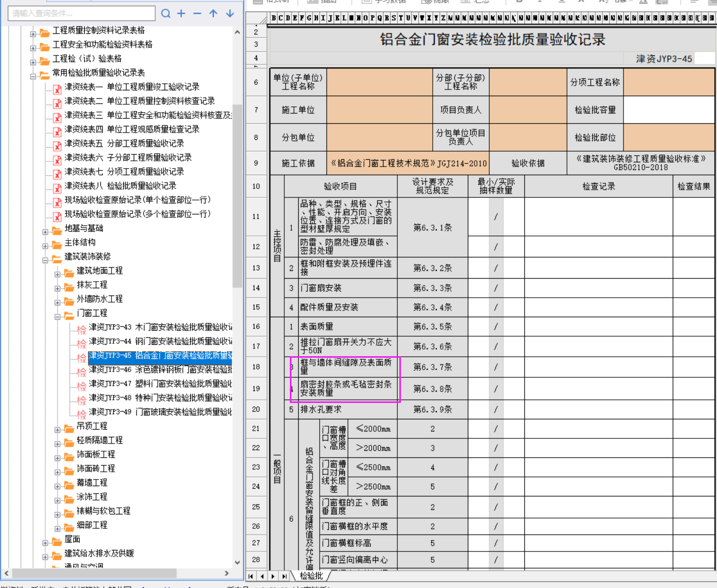This screenshot has width=717, height=588.
Task: Select 涂饰工程 folder row
Action: click(92, 497)
